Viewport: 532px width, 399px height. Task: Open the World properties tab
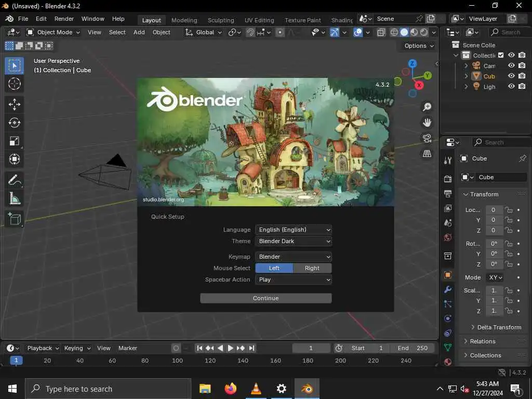[448, 237]
